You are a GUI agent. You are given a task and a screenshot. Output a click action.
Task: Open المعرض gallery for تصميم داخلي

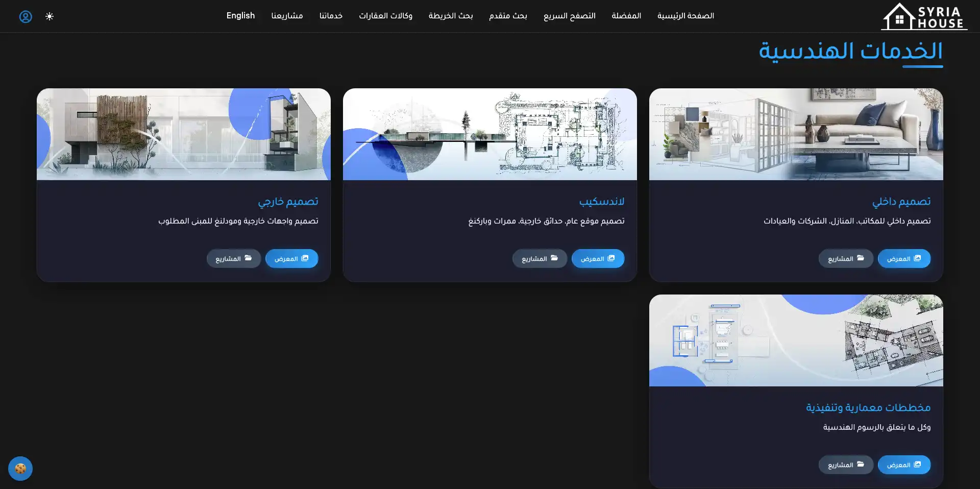[904, 259]
